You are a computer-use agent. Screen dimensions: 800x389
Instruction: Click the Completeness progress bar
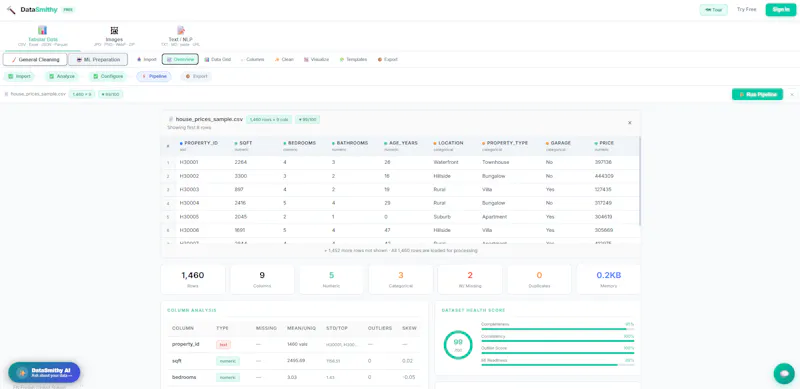558,329
